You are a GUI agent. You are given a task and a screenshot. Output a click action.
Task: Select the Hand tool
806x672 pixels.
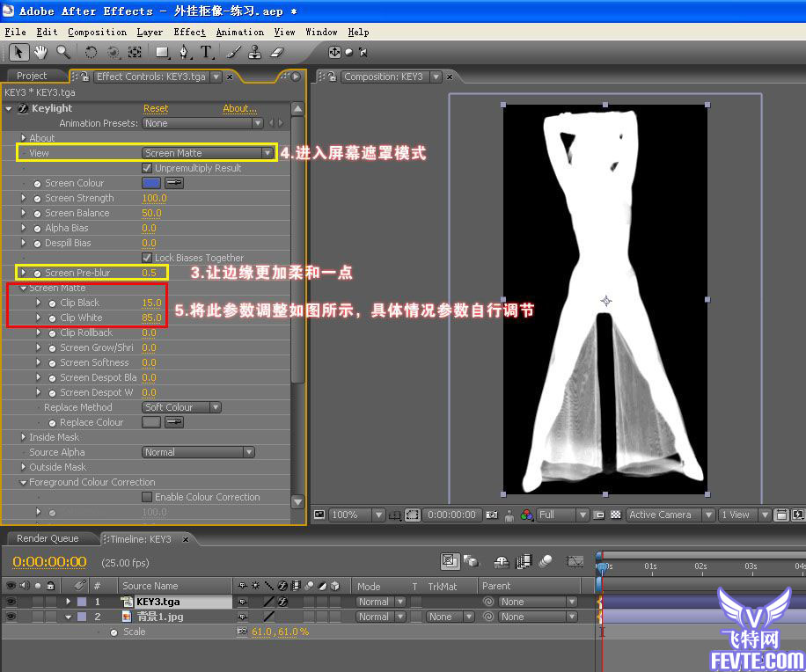pos(41,53)
